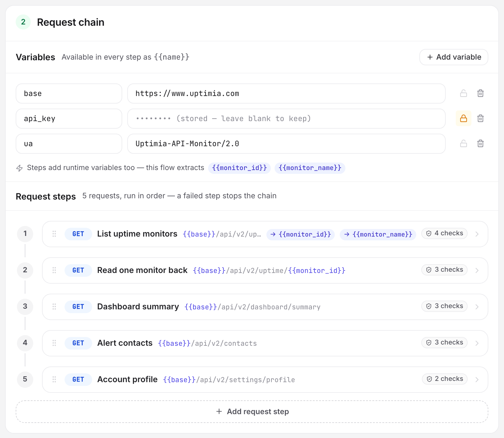Grab the drag handle of List uptime monitors
504x438 pixels.
pos(54,234)
